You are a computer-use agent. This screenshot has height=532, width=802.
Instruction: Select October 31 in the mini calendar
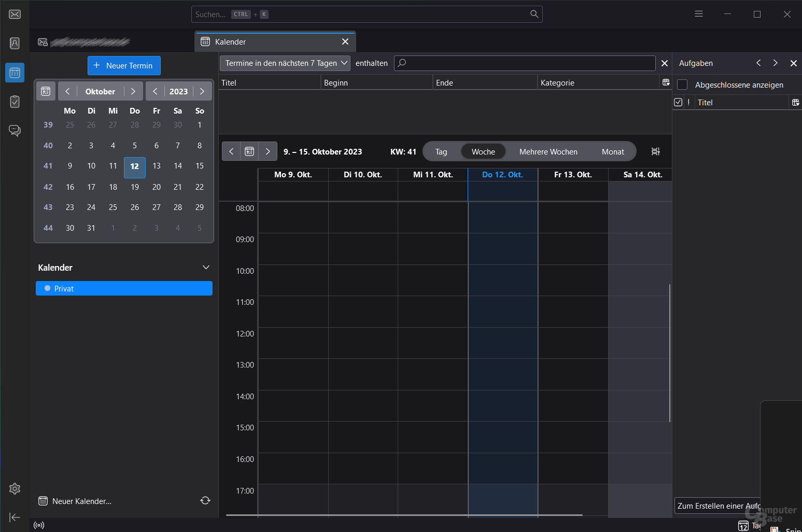coord(91,228)
